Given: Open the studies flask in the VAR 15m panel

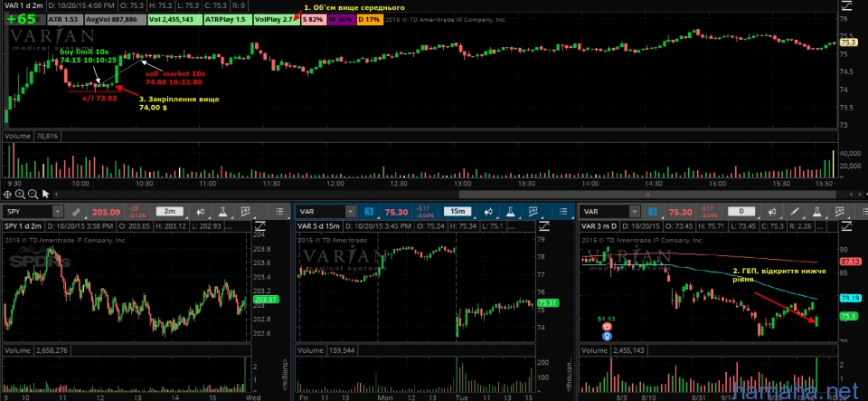Looking at the screenshot, I should point(510,212).
